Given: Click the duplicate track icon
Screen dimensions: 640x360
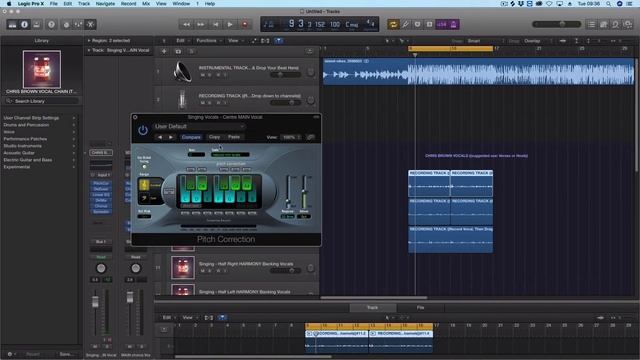Looking at the screenshot, I should [x=178, y=51].
